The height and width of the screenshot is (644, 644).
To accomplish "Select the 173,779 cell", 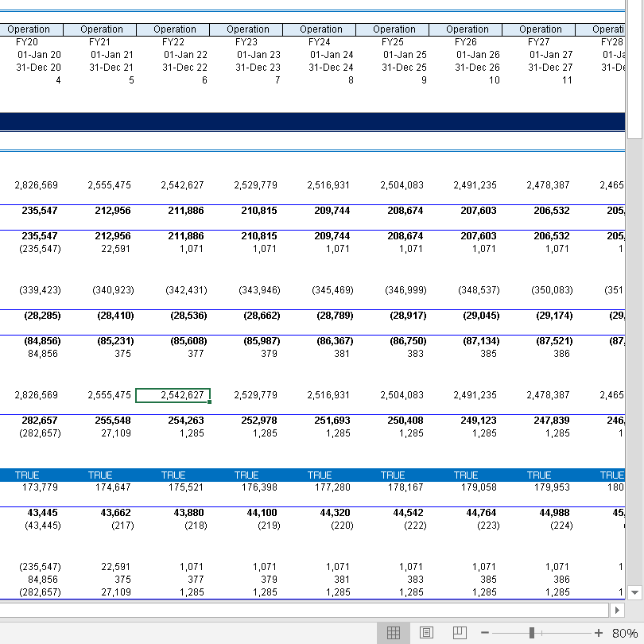I will 40,487.
